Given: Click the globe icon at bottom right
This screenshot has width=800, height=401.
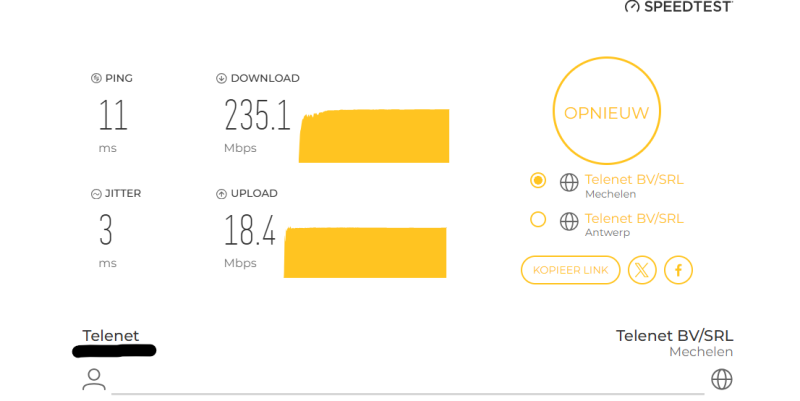Looking at the screenshot, I should [721, 380].
